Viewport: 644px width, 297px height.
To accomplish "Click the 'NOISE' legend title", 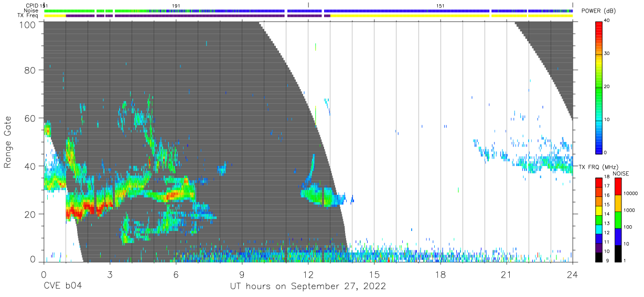I will pyautogui.click(x=620, y=173).
